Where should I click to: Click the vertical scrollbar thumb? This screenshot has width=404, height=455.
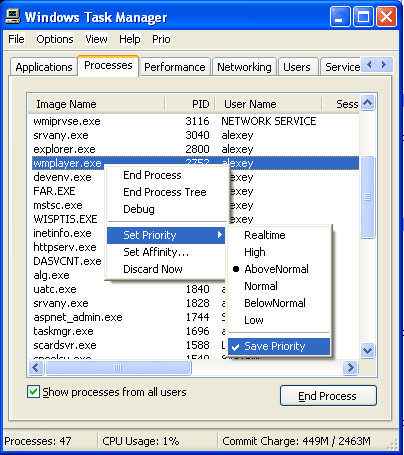[x=368, y=197]
